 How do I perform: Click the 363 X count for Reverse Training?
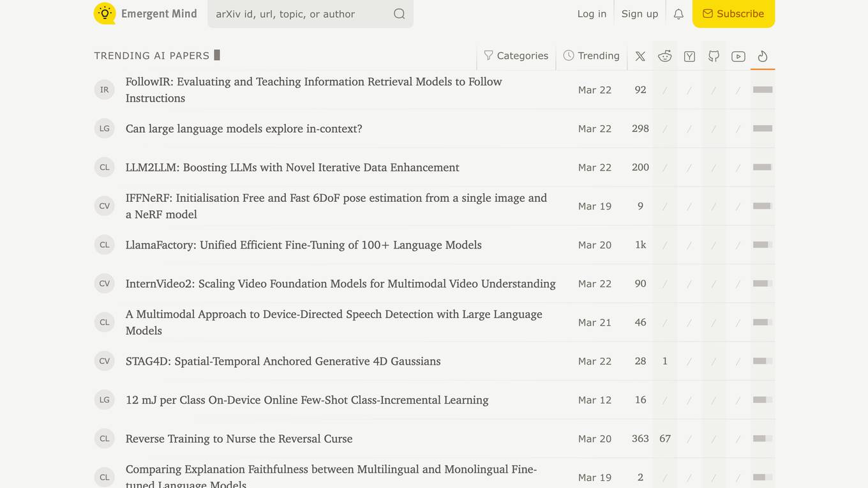click(x=640, y=439)
